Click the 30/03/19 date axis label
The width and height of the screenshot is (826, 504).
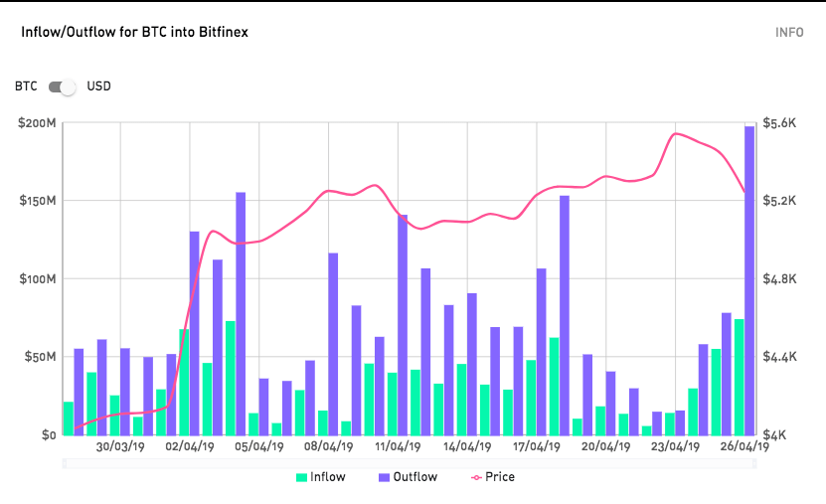(x=119, y=447)
